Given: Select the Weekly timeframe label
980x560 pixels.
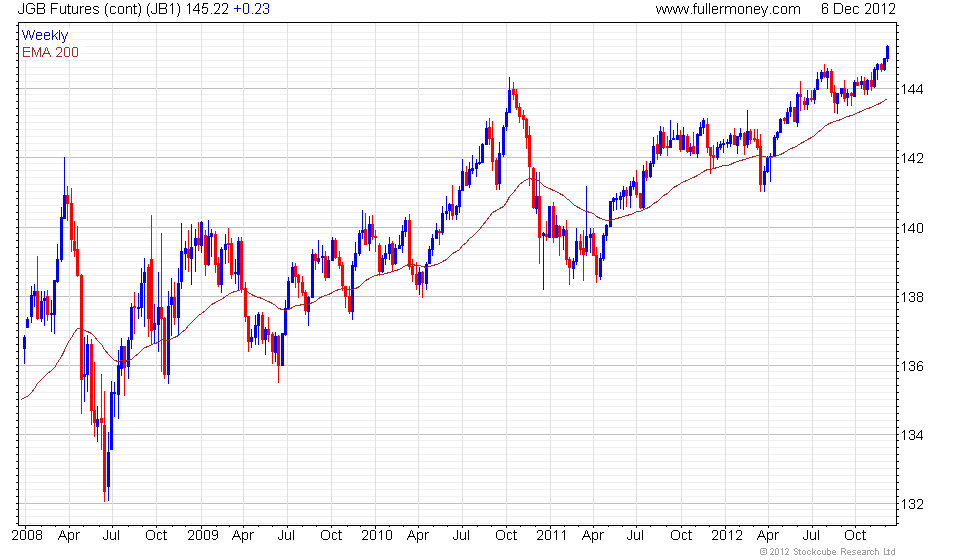Looking at the screenshot, I should [45, 36].
